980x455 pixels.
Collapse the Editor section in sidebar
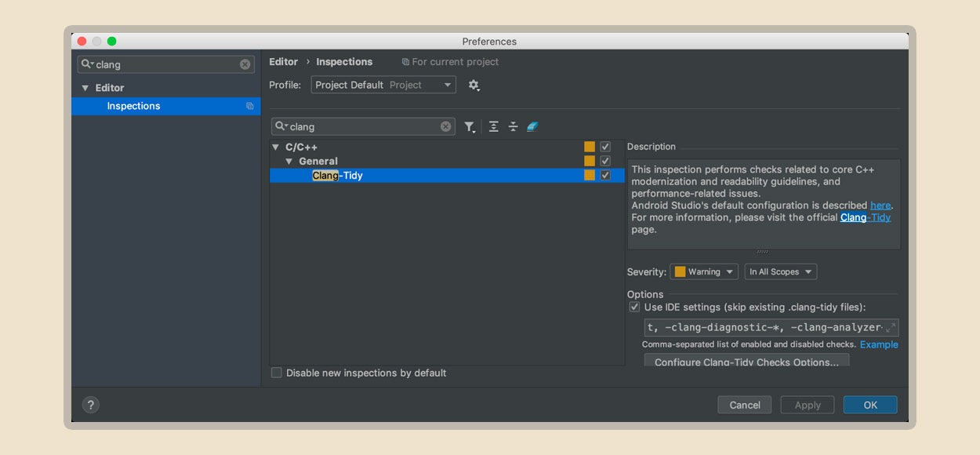(85, 88)
